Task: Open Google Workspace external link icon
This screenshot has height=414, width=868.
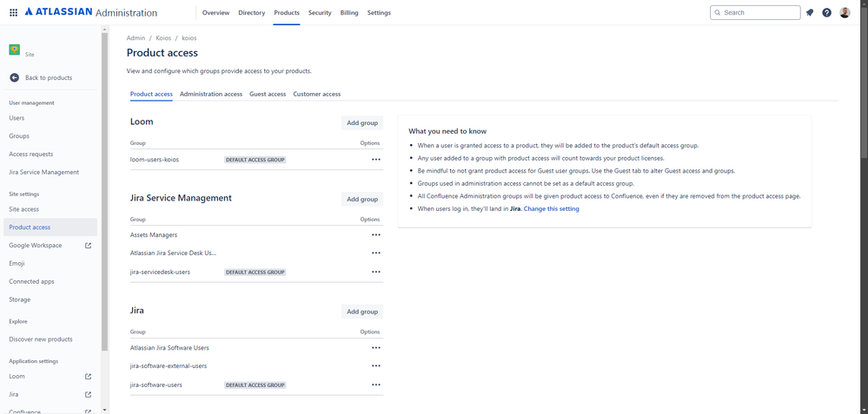Action: coord(88,246)
